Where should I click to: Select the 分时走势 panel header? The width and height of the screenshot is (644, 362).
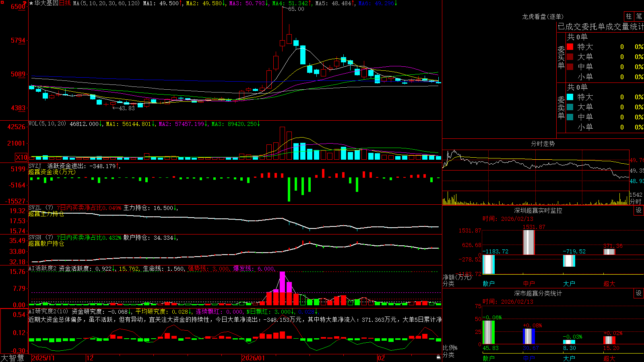click(x=543, y=144)
